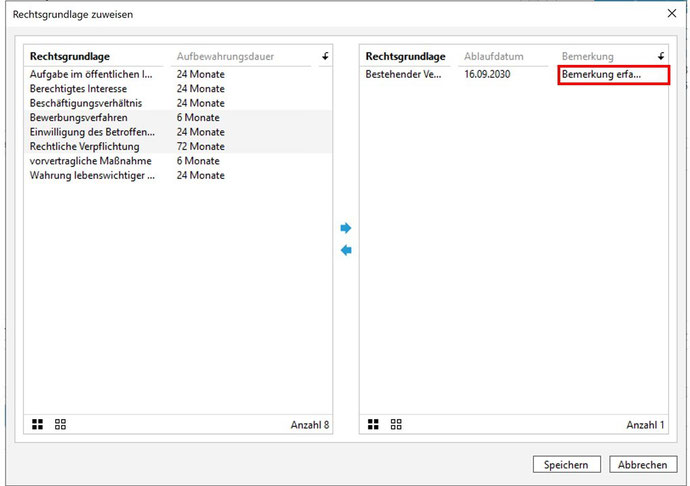Click 24 Monate value of Berechtigtes Interesse
This screenshot has width=690, height=486.
[201, 89]
